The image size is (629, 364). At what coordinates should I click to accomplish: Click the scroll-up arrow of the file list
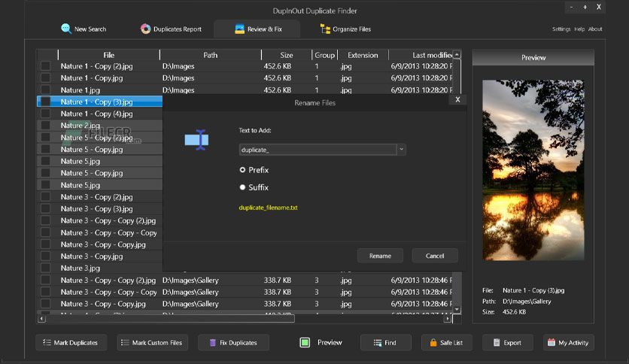click(x=457, y=54)
